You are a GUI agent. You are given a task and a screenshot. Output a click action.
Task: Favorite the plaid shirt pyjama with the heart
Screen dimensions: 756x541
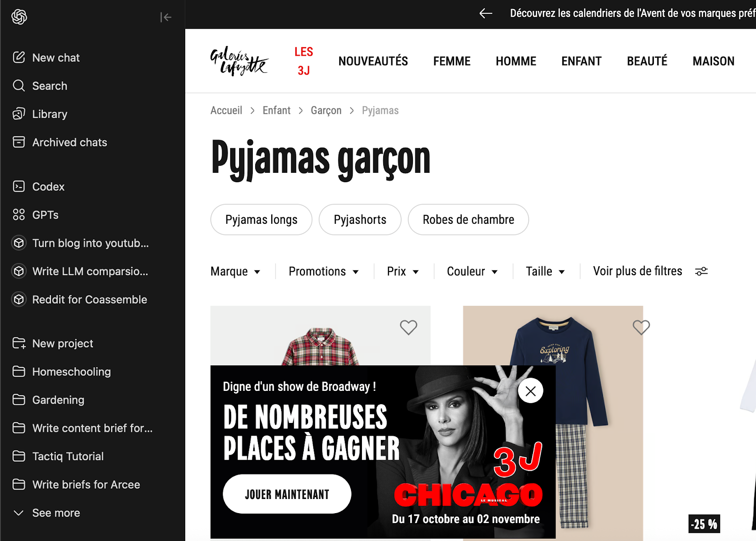coord(409,327)
